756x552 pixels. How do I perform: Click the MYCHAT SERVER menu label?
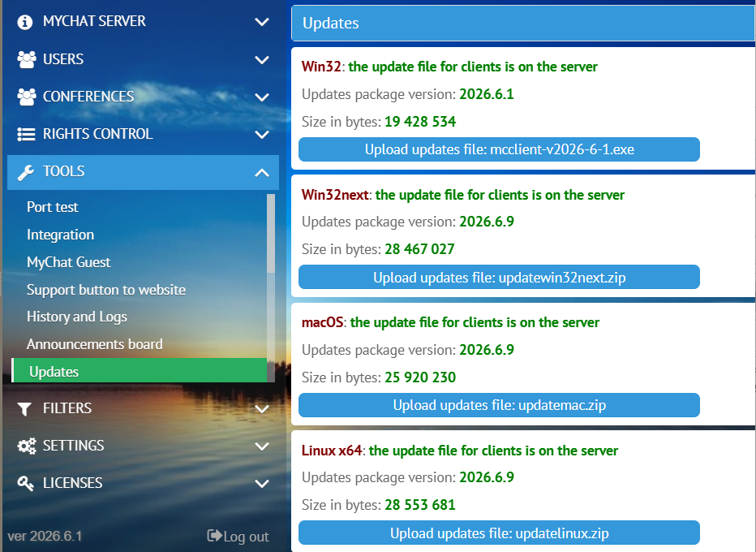[94, 21]
